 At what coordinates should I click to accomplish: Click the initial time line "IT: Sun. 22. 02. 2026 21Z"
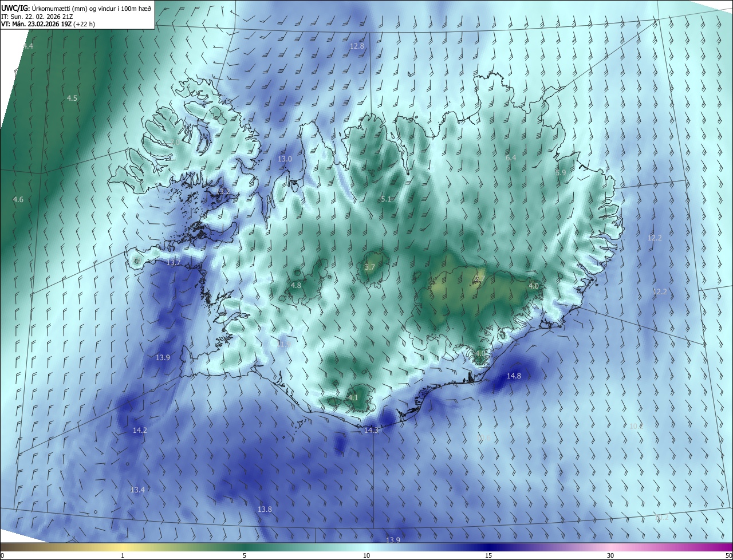coord(37,17)
